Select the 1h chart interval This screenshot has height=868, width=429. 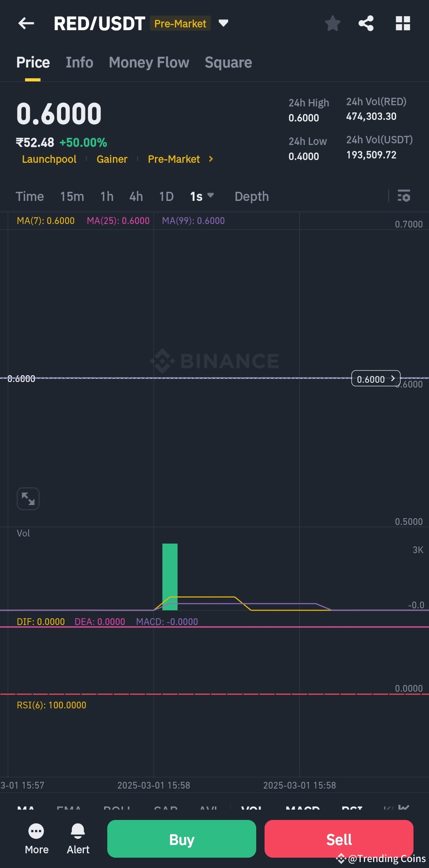[107, 196]
